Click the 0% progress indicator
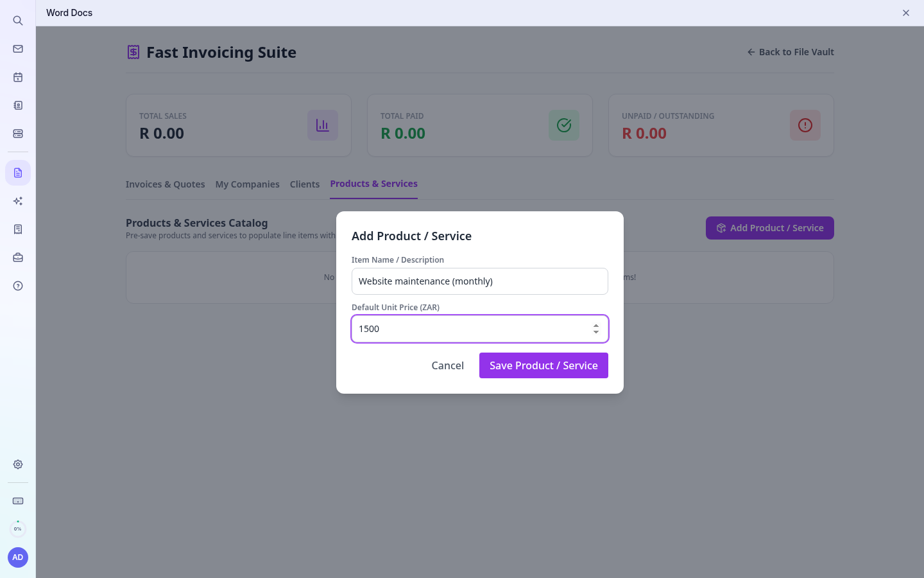This screenshot has height=578, width=924. pos(18,529)
